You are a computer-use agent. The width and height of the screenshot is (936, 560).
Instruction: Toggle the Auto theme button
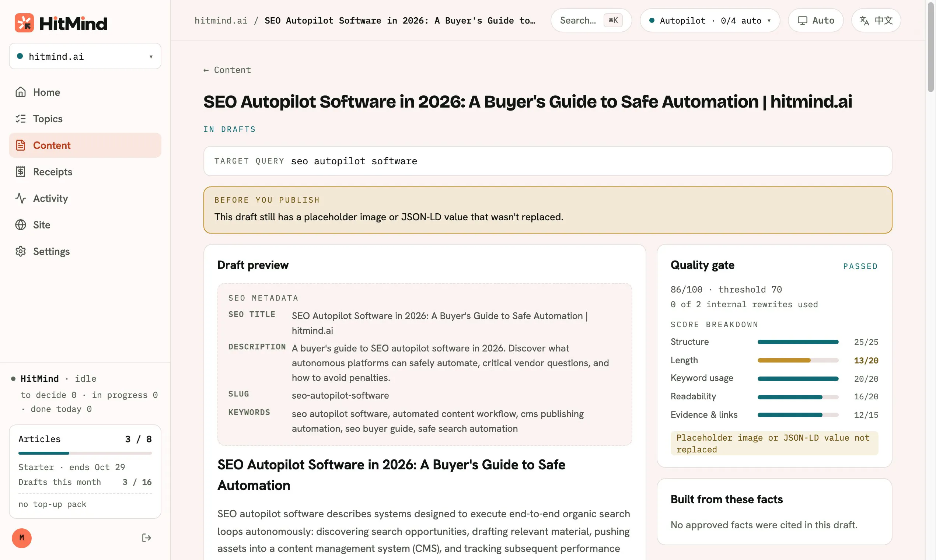(815, 20)
